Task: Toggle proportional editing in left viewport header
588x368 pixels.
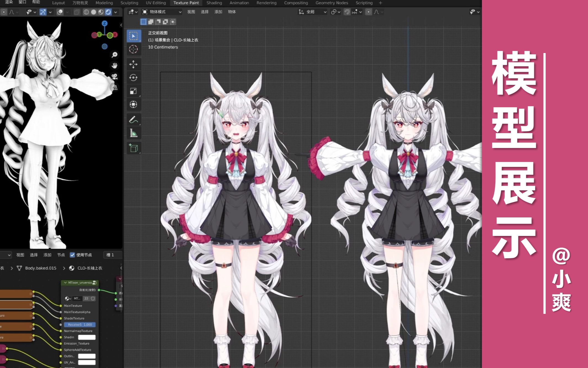Action: pos(4,12)
